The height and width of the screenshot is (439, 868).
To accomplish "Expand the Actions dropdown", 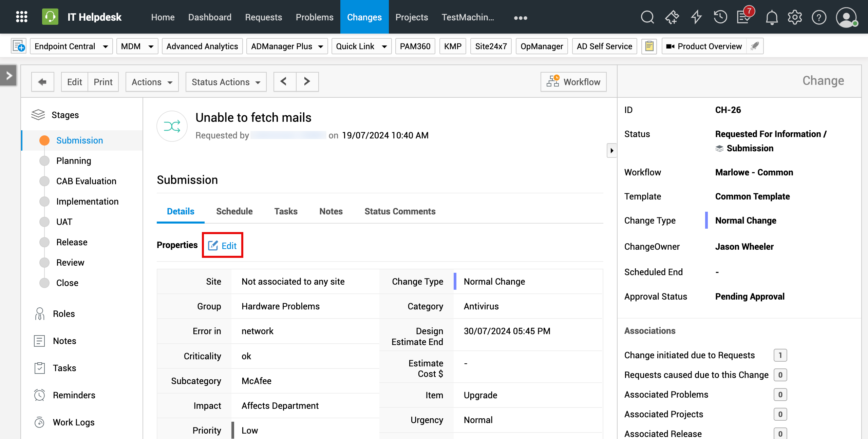I will 152,82.
